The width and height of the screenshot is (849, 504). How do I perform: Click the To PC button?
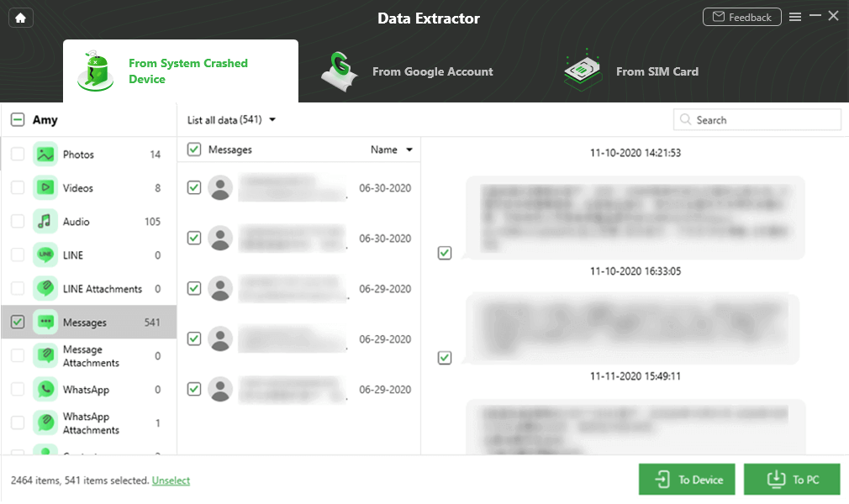(x=792, y=479)
